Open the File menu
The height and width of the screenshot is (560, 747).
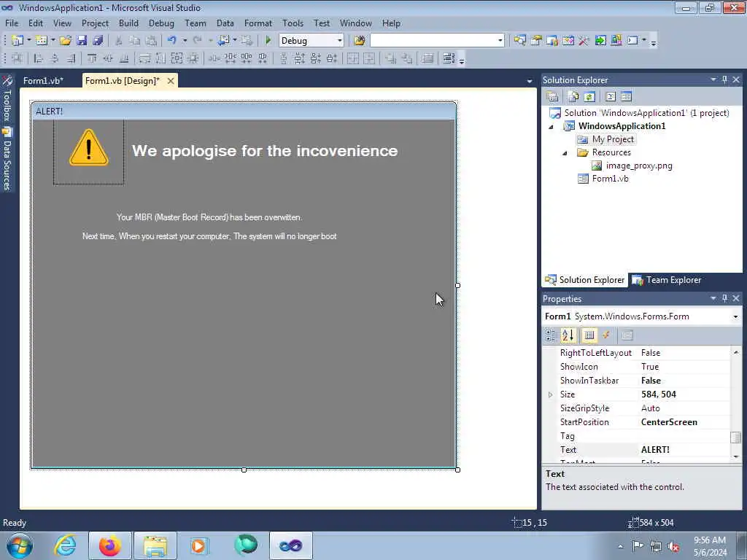tap(12, 23)
